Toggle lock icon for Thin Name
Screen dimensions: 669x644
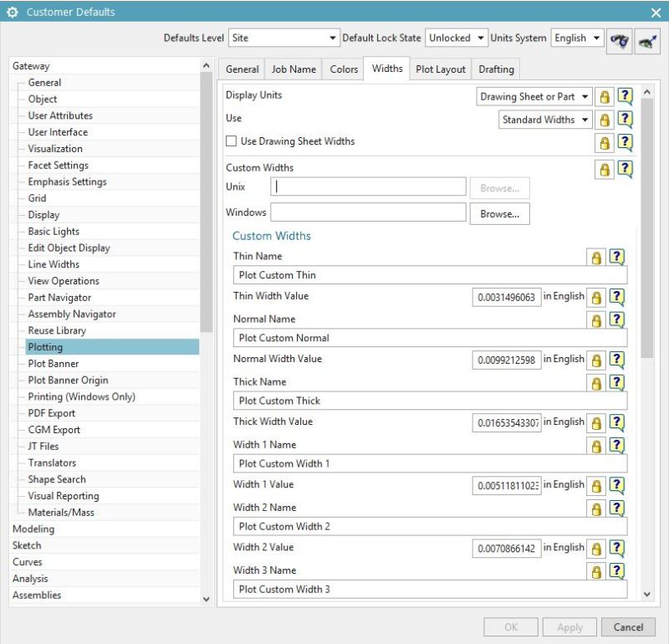tap(596, 258)
